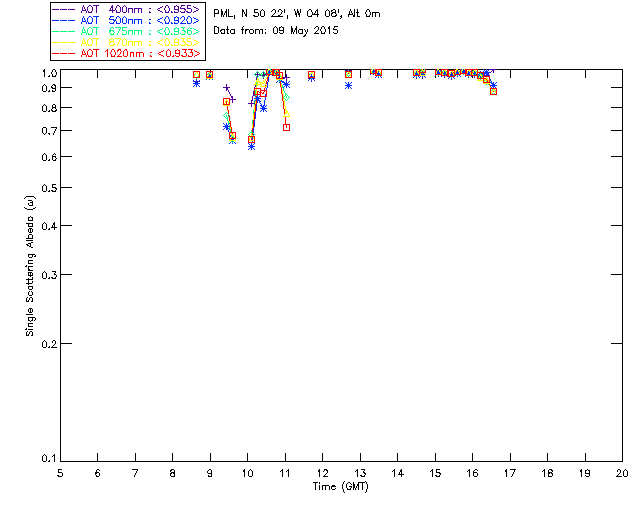640x512 pixels.
Task: Click the x-axis tick label 12
Action: click(322, 473)
